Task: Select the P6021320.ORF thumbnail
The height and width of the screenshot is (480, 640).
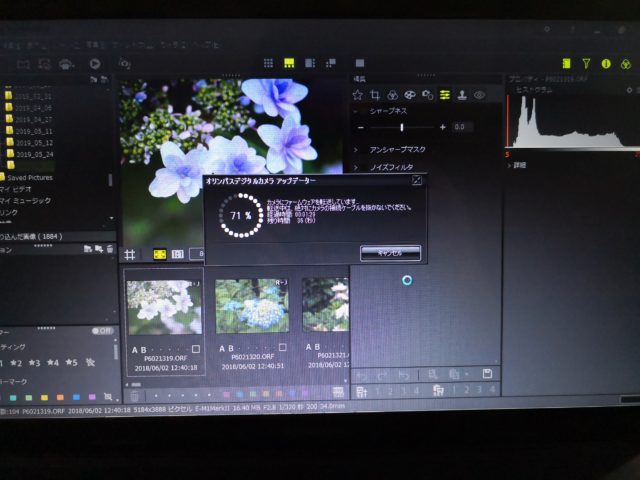Action: [251, 307]
